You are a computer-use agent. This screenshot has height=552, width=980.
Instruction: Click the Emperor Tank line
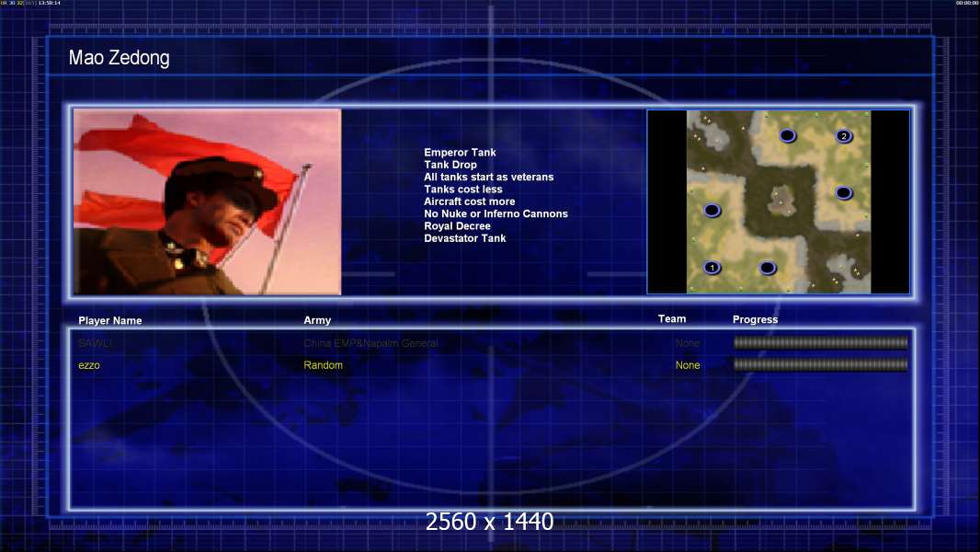pyautogui.click(x=460, y=153)
